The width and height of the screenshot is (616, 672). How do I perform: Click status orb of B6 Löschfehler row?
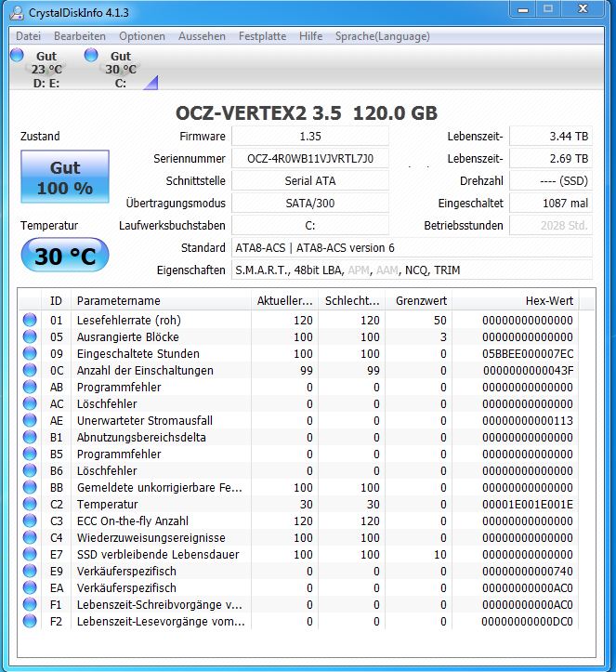click(x=30, y=470)
